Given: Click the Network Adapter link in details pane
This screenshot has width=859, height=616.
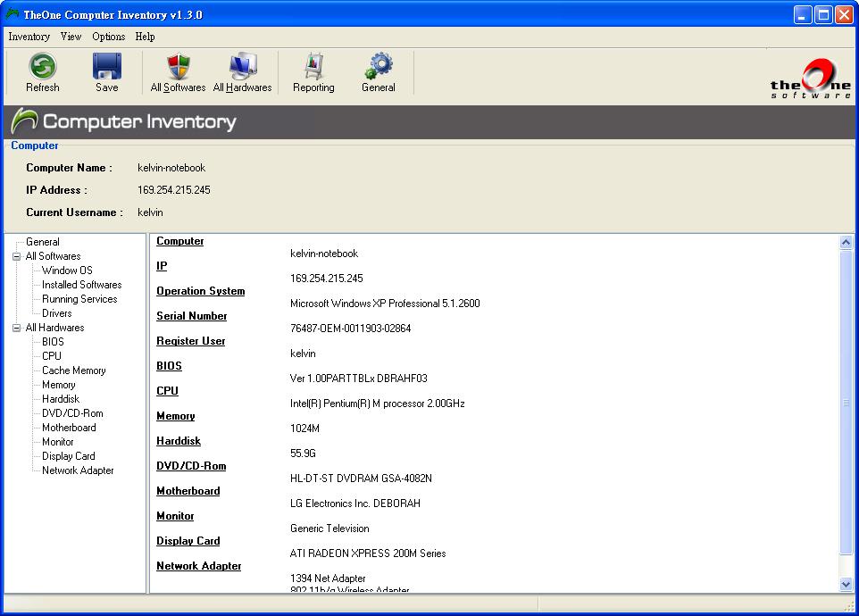Looking at the screenshot, I should [x=198, y=565].
